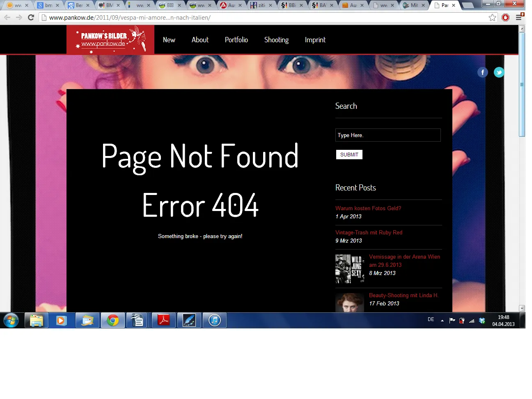Reload the page with the refresh icon
This screenshot has height=399, width=532.
pos(31,18)
